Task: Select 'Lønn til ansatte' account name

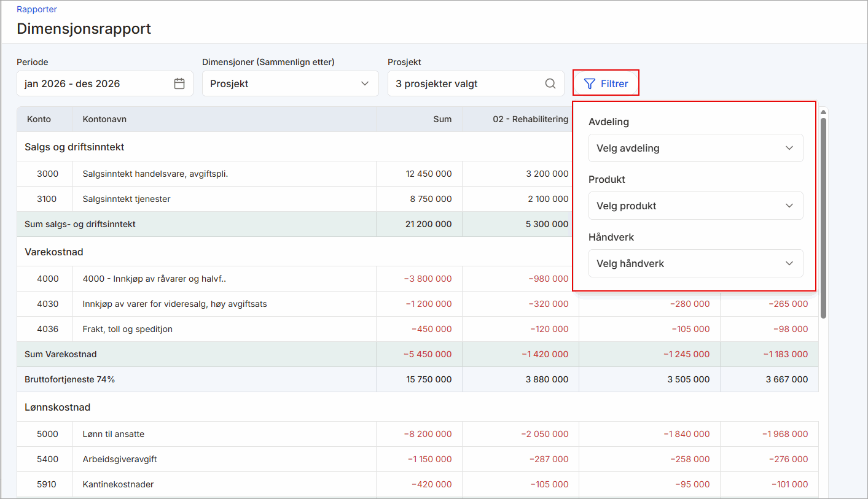Action: tap(114, 434)
